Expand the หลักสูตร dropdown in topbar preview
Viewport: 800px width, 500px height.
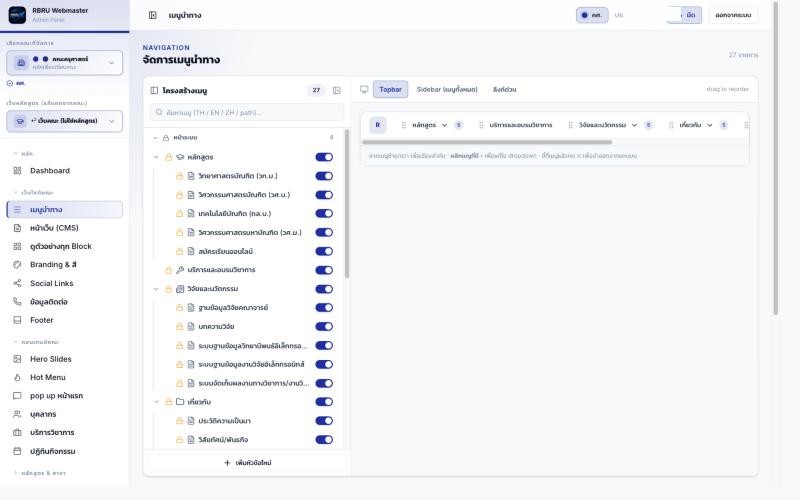444,125
